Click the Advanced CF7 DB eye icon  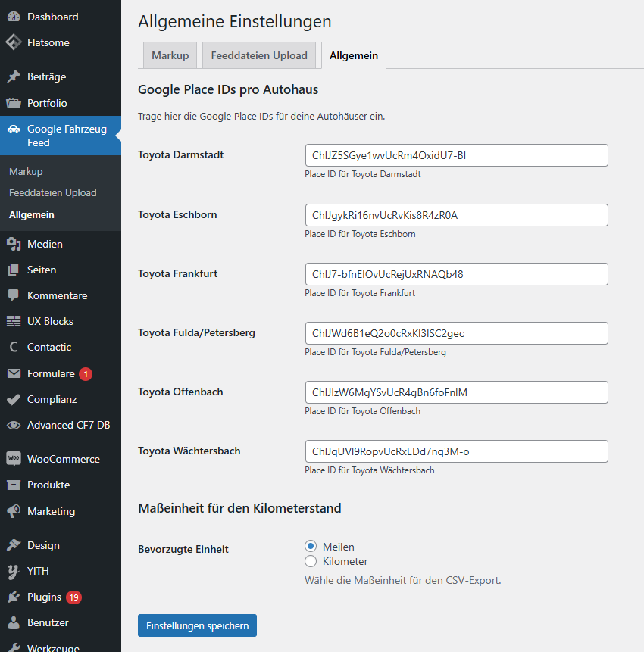click(14, 425)
